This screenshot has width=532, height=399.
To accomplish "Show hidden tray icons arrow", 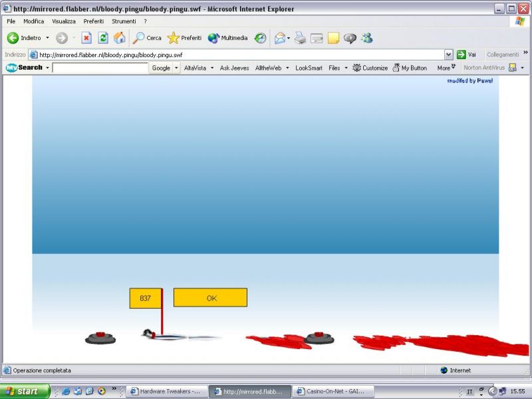I will tap(493, 391).
